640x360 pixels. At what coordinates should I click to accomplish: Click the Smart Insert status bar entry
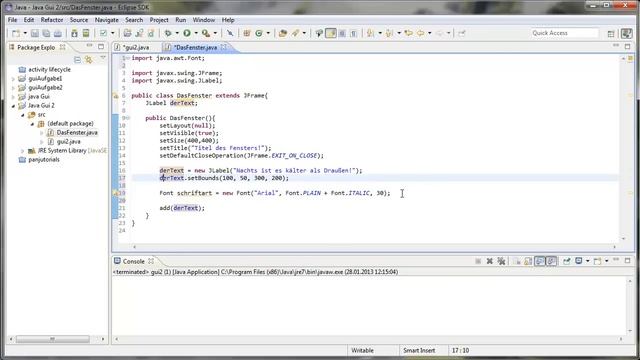click(419, 351)
